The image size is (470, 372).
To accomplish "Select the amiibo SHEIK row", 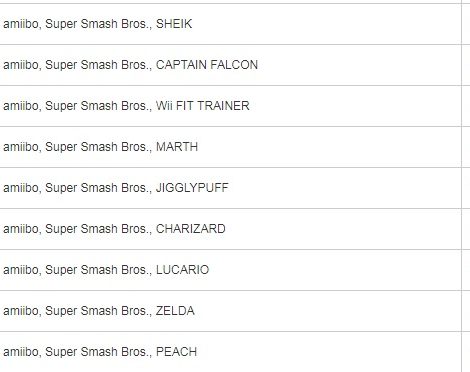I will point(231,24).
